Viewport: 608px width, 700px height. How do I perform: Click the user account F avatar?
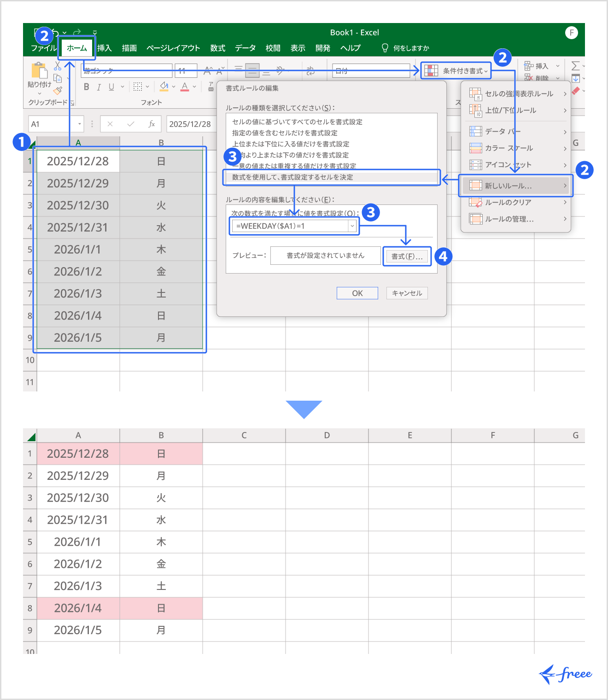572,33
